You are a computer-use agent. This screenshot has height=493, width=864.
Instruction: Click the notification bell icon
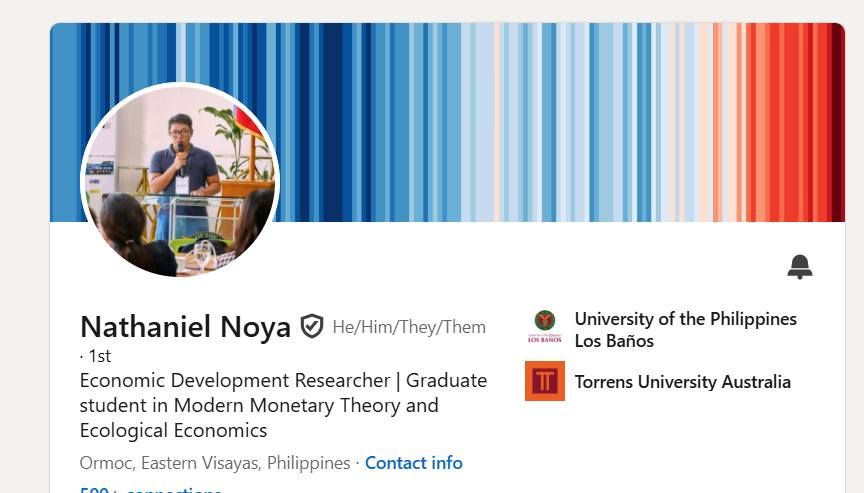799,267
